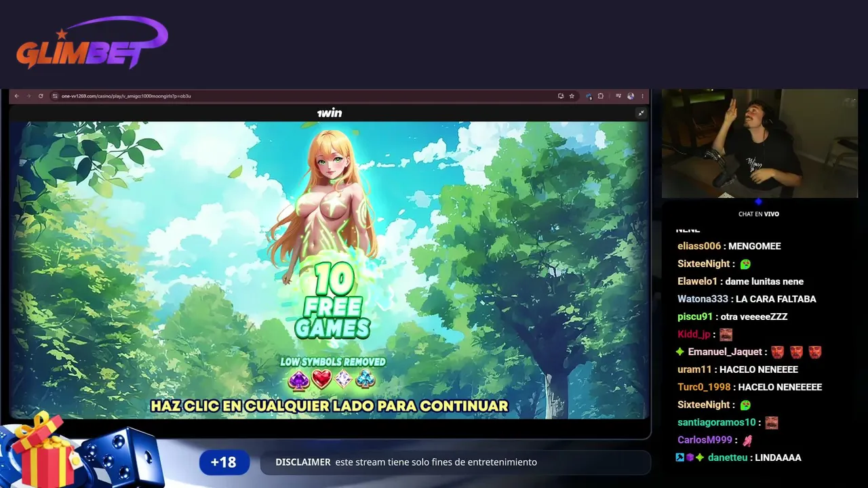Click the 10 FREE GAMES banner

click(332, 300)
